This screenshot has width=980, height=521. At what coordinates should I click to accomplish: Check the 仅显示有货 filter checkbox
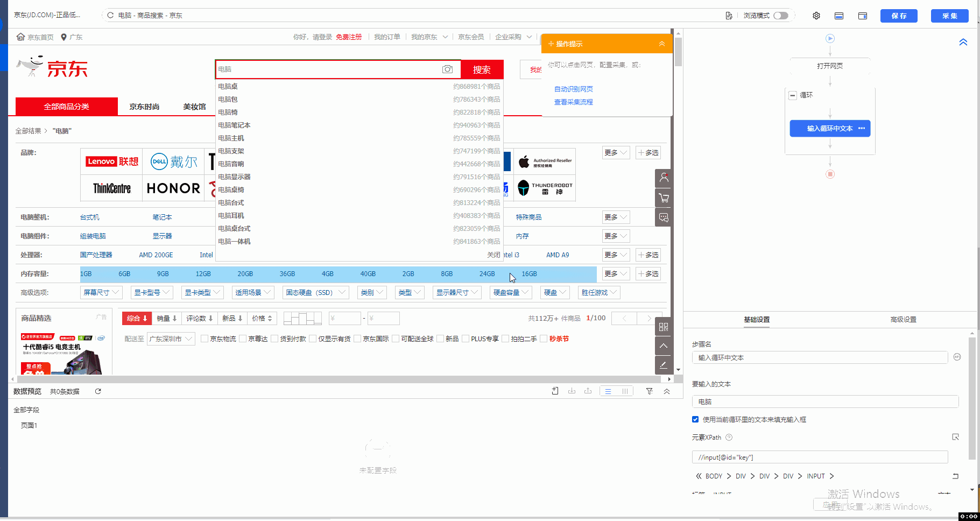point(313,339)
